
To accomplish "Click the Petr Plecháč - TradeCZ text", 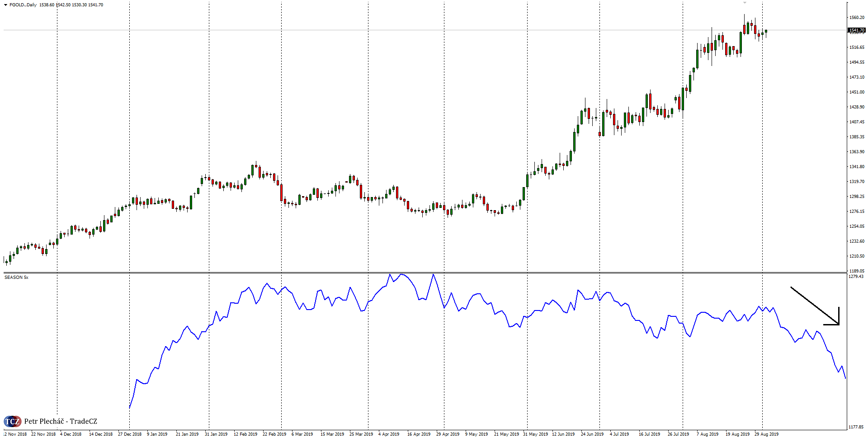I will 61,422.
